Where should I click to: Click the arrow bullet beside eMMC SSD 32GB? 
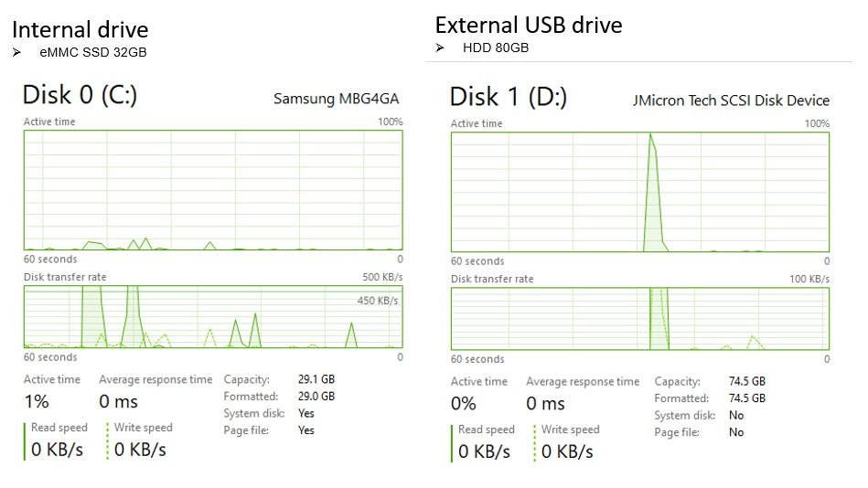(x=17, y=53)
